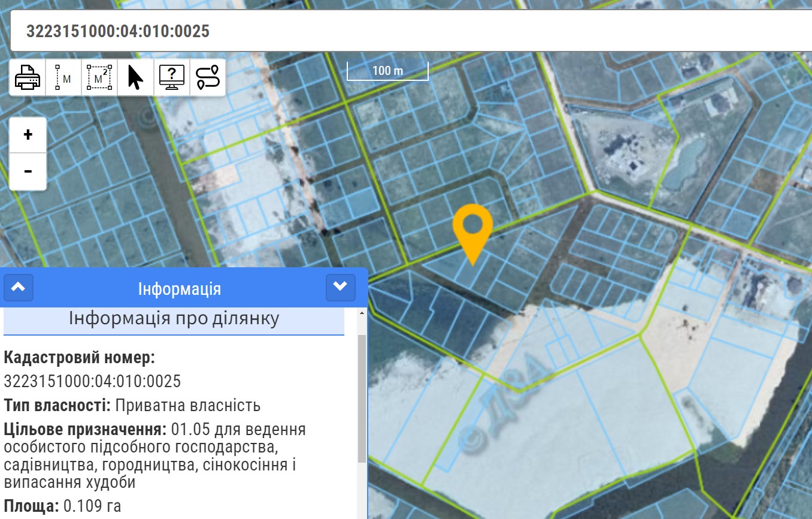Select the distance measurement tool
The height and width of the screenshot is (519, 812).
[63, 77]
